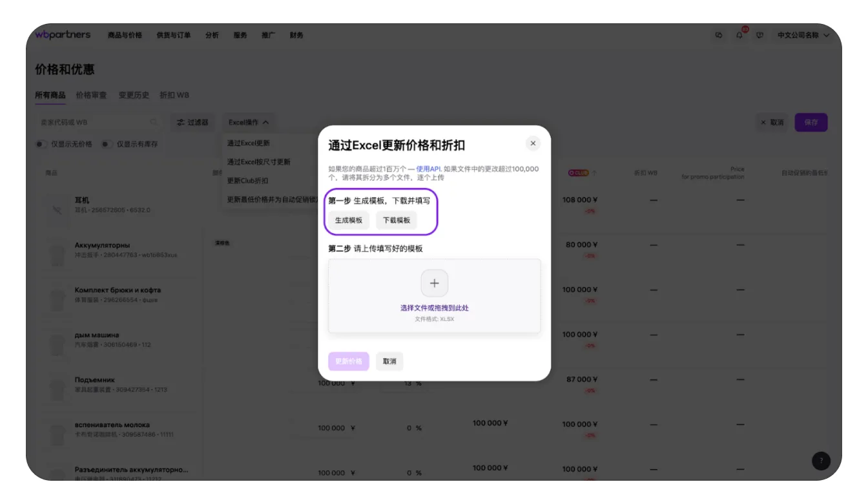Viewport: 868px width, 504px height.
Task: Open the notifications bell
Action: [739, 36]
